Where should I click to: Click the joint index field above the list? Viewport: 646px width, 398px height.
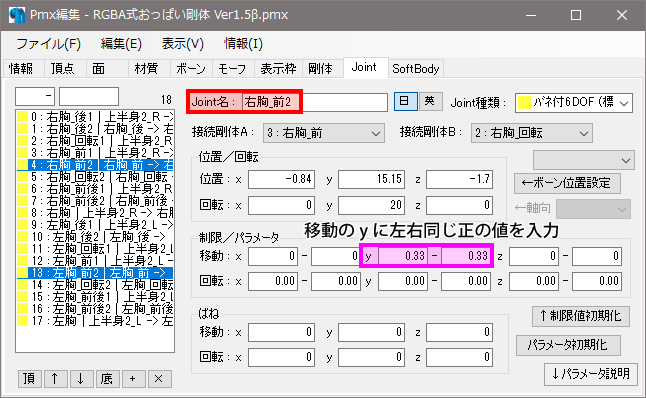[x=35, y=96]
